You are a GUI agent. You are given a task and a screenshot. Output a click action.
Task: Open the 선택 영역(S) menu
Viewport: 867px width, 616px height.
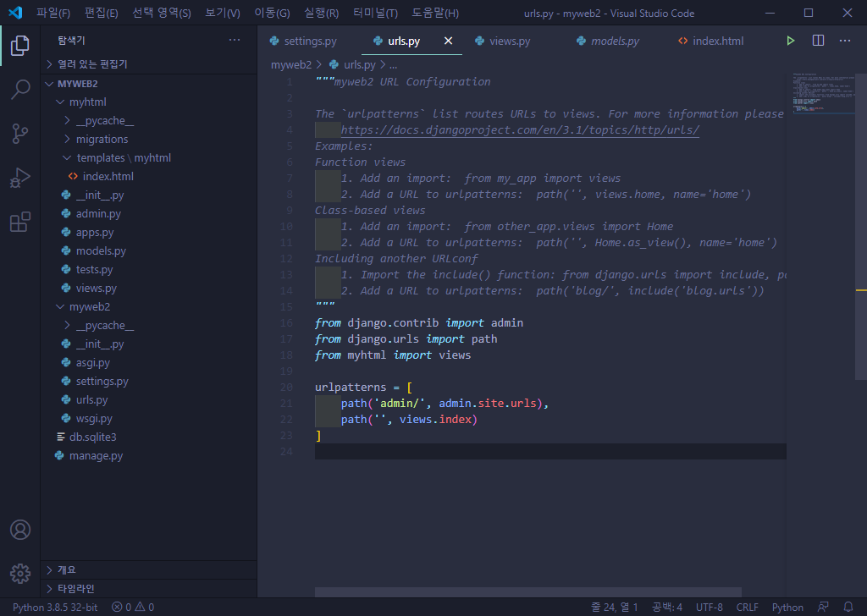point(162,13)
